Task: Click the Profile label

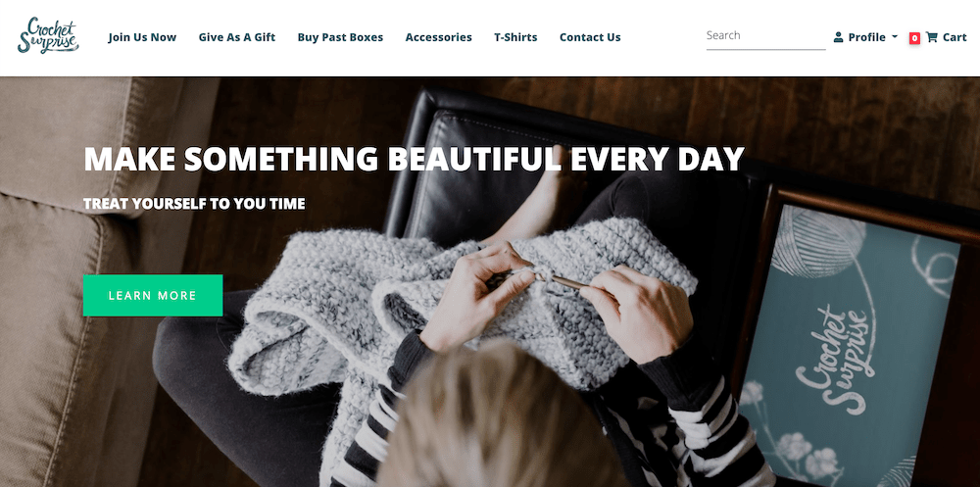Action: (x=866, y=37)
